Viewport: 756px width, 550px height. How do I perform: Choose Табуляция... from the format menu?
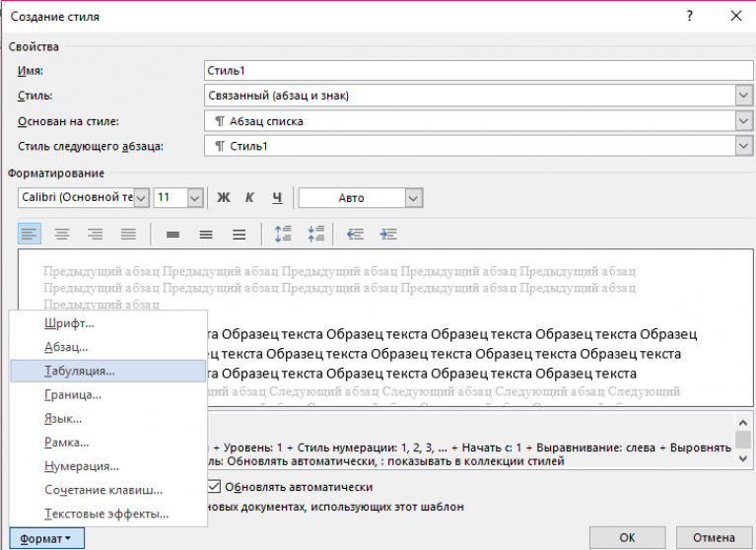point(80,372)
